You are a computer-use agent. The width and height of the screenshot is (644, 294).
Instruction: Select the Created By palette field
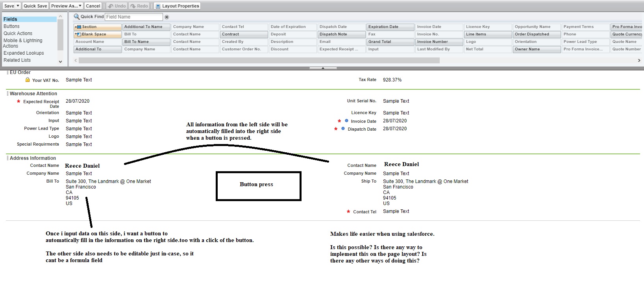[244, 42]
